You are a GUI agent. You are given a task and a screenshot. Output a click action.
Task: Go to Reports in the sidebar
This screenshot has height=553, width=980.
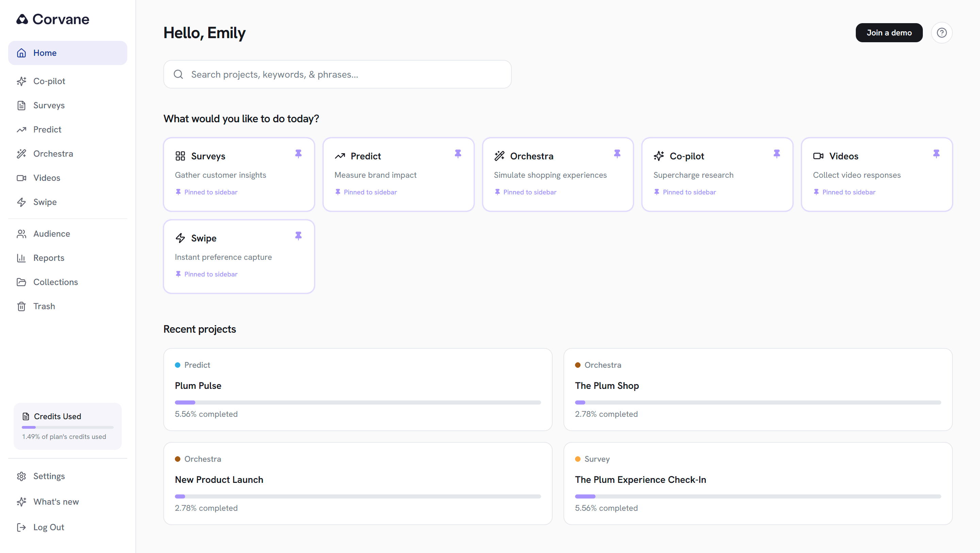[49, 258]
